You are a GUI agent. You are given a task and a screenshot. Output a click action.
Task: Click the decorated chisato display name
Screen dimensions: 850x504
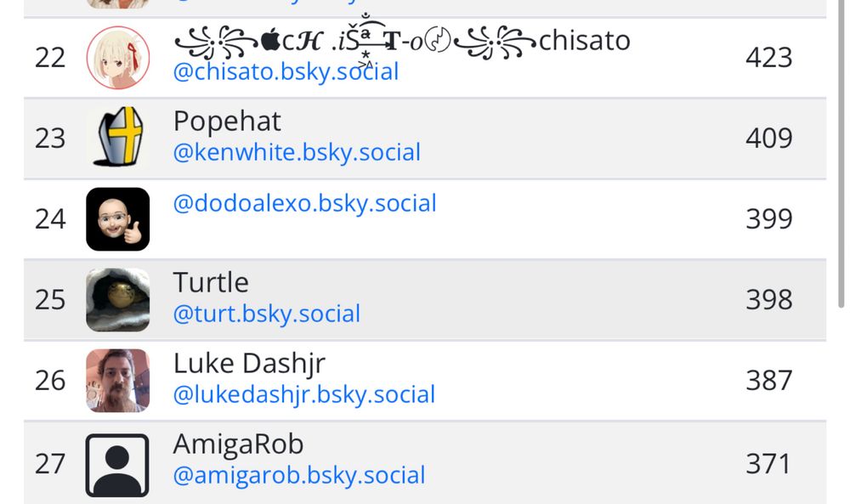point(401,41)
